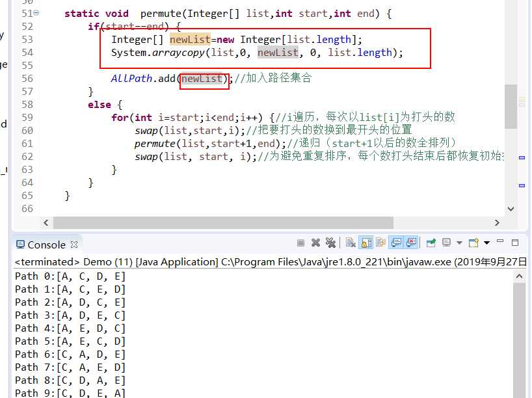Remove all terminated launches (double X icon)

[330, 243]
